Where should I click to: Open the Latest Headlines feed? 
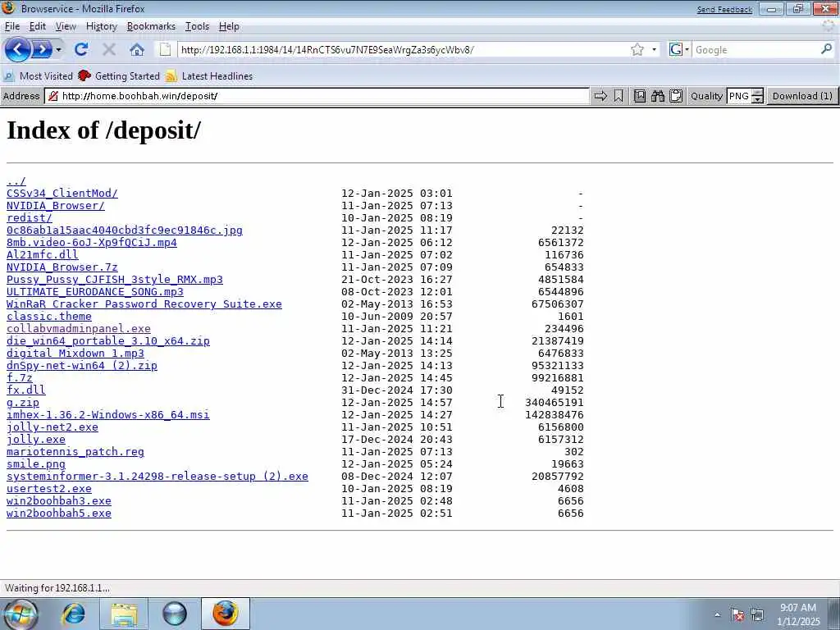209,76
